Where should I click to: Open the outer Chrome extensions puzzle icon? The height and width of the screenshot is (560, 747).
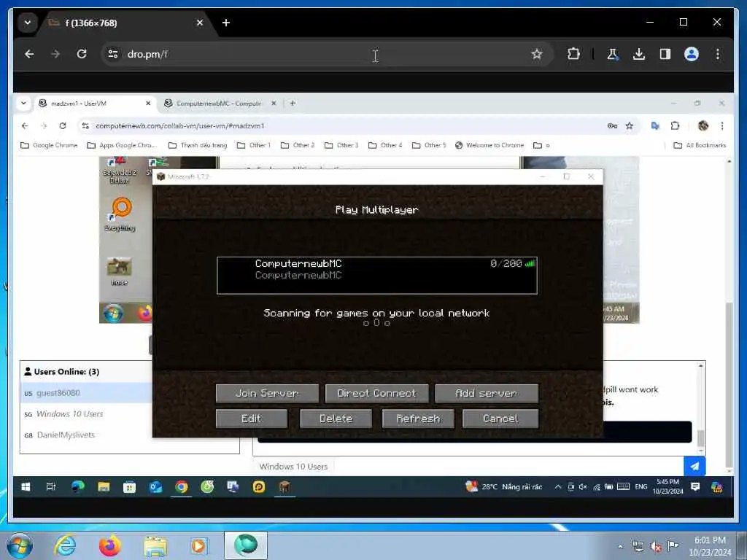[573, 54]
